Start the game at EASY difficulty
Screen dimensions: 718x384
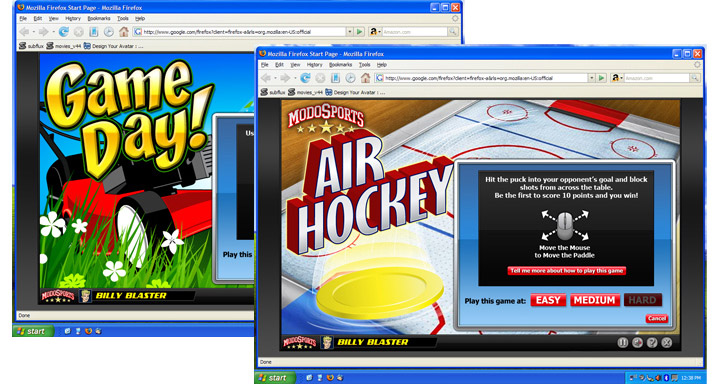pos(548,300)
